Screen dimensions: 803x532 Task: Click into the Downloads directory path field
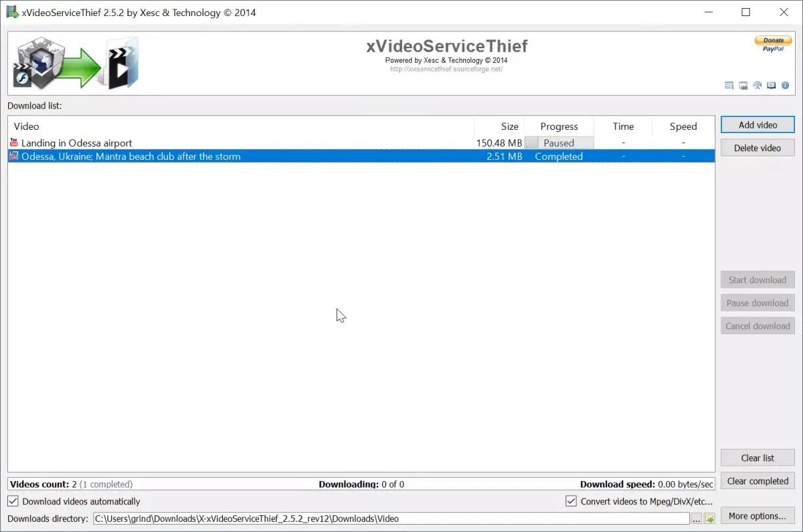[391, 519]
